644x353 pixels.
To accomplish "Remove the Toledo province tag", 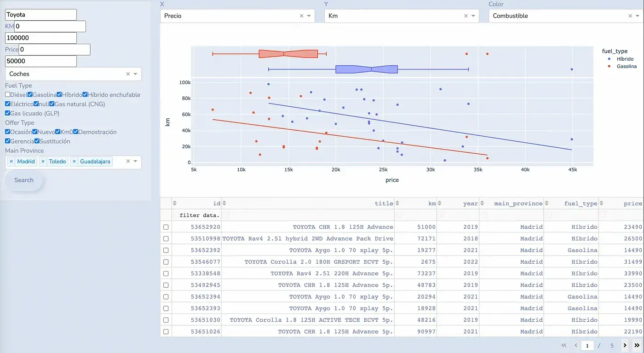I will click(43, 162).
